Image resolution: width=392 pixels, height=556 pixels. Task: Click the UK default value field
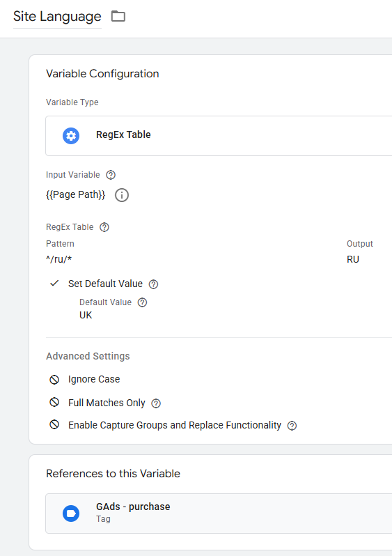86,315
